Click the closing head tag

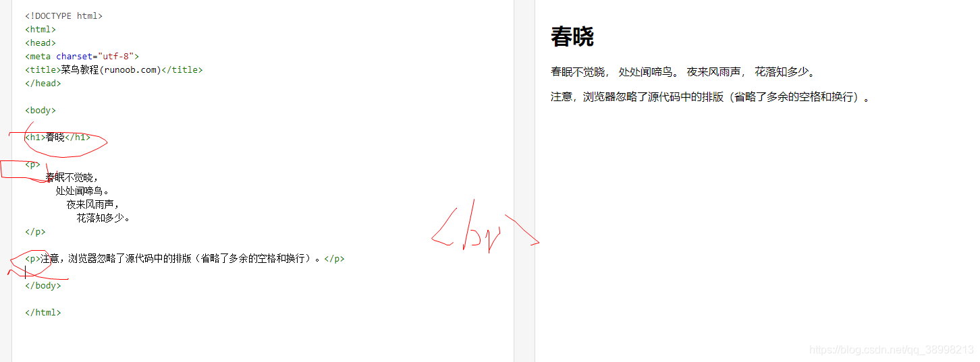pyautogui.click(x=43, y=83)
